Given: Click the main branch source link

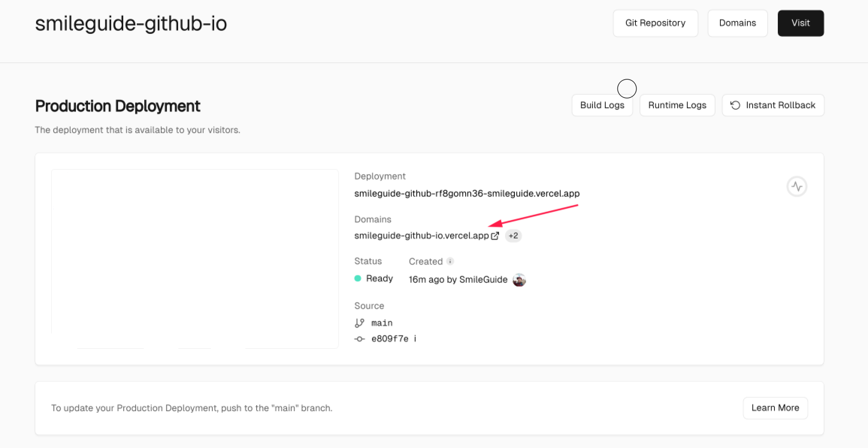Looking at the screenshot, I should [382, 323].
